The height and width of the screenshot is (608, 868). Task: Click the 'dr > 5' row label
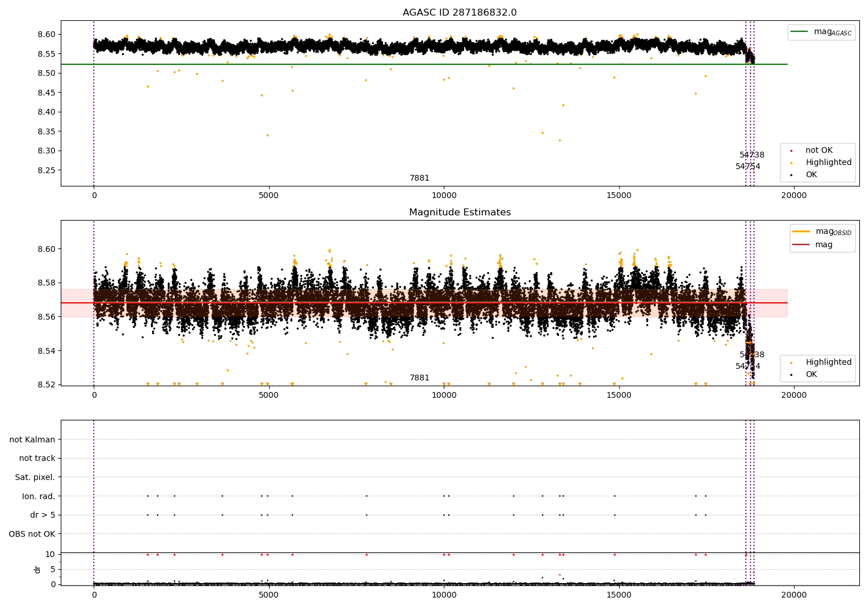pos(43,515)
